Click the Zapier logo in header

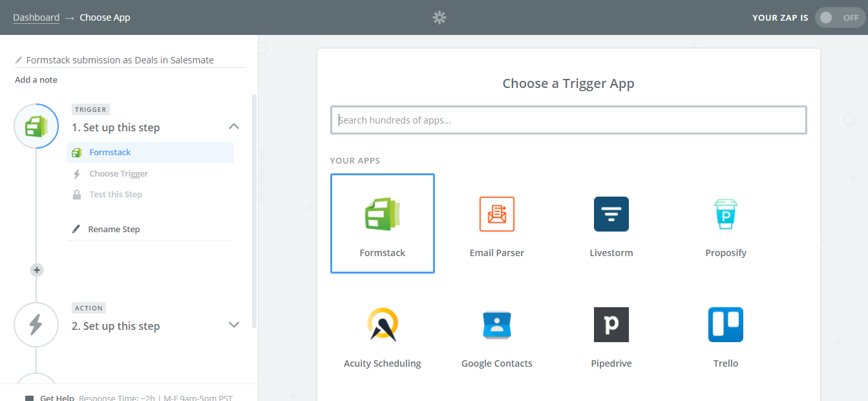pyautogui.click(x=439, y=17)
